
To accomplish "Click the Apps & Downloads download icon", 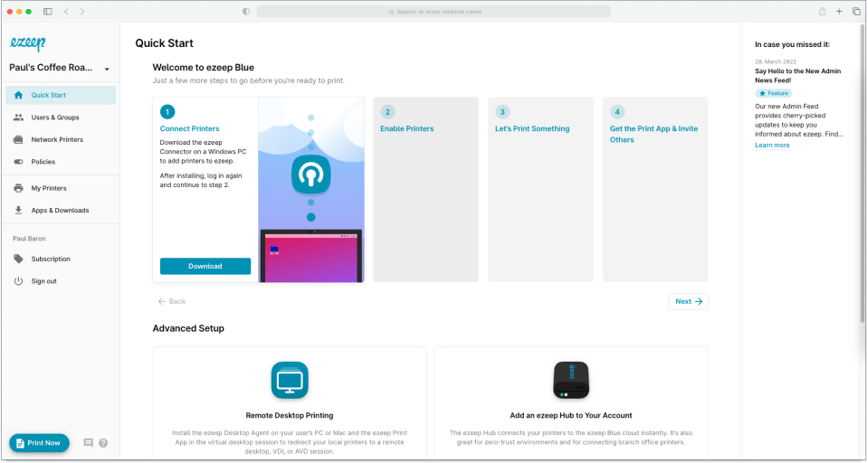I will 18,210.
